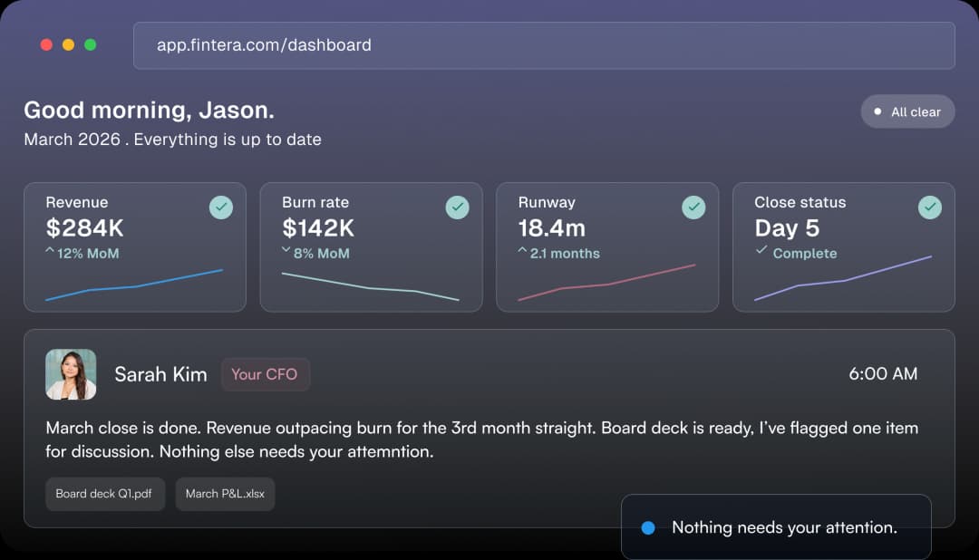979x560 pixels.
Task: Click the Revenue up-arrow trend indicator
Action: [x=50, y=251]
